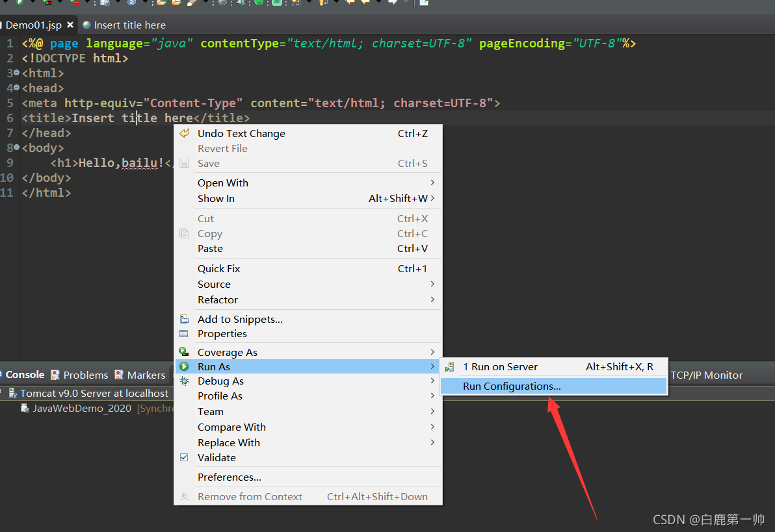Expand the Show In submenu arrow
The image size is (775, 532).
point(432,198)
